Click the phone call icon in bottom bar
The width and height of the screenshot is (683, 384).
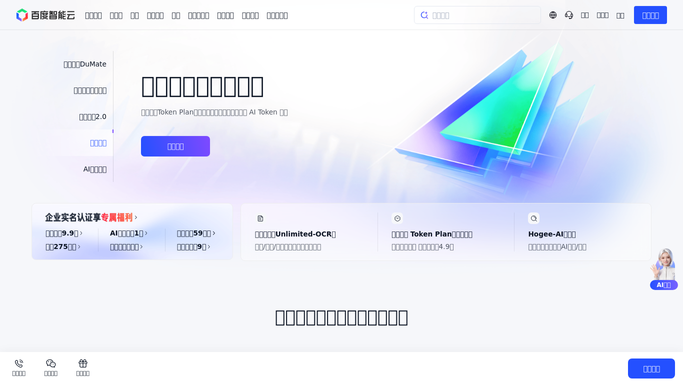pyautogui.click(x=19, y=364)
